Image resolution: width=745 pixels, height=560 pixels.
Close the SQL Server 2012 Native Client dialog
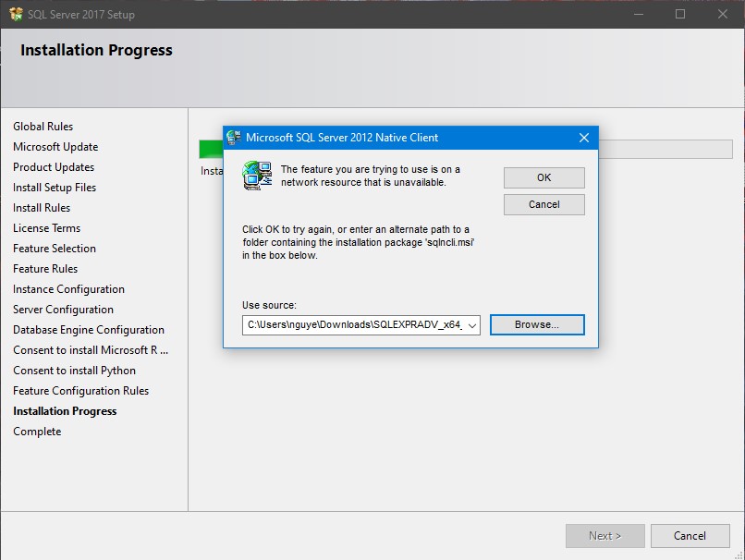tap(584, 138)
